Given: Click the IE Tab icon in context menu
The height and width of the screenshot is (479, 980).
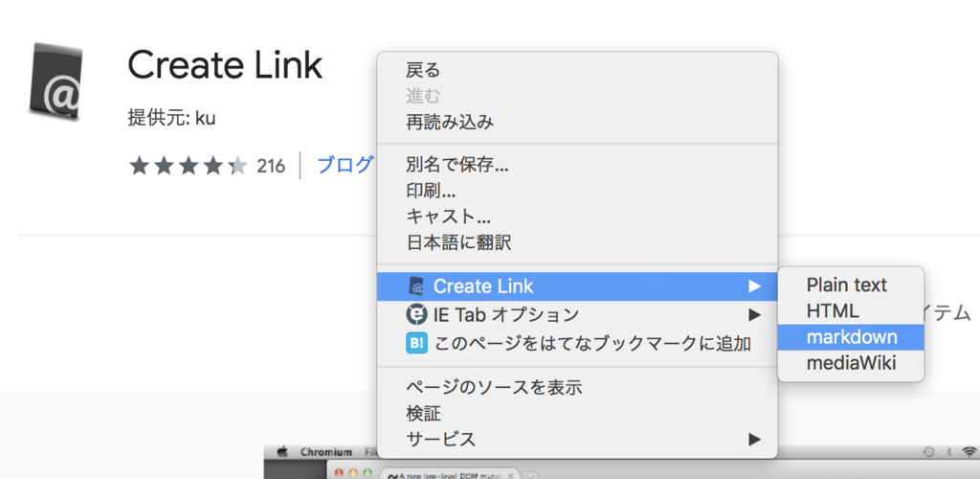Looking at the screenshot, I should 416,314.
